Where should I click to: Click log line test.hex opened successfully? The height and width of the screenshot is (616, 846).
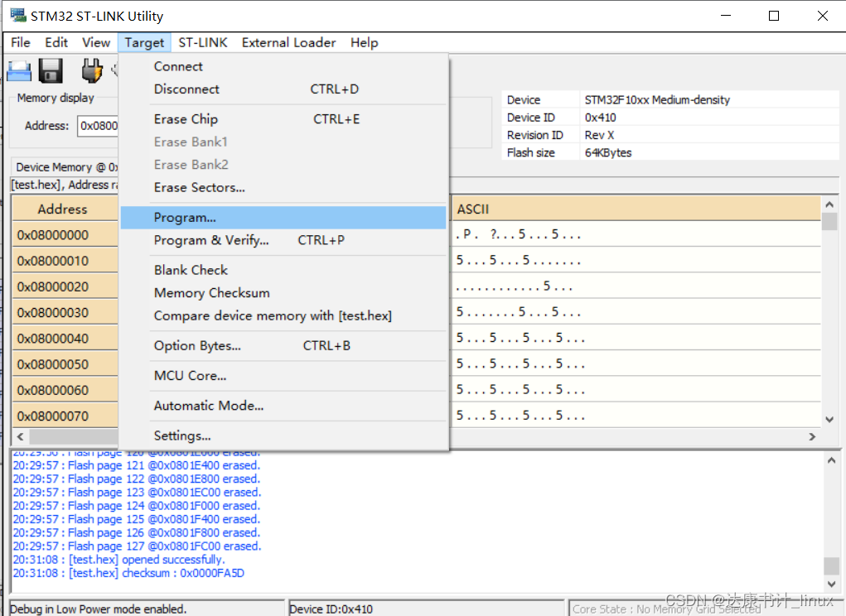[118, 560]
